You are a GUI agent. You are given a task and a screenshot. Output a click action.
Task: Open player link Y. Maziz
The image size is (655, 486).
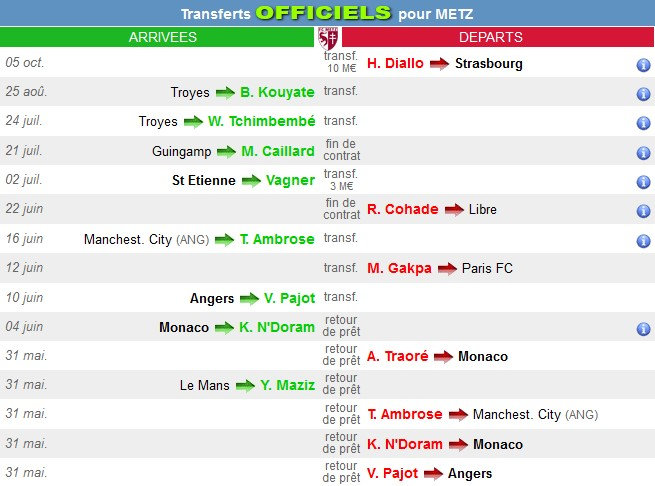click(x=287, y=385)
